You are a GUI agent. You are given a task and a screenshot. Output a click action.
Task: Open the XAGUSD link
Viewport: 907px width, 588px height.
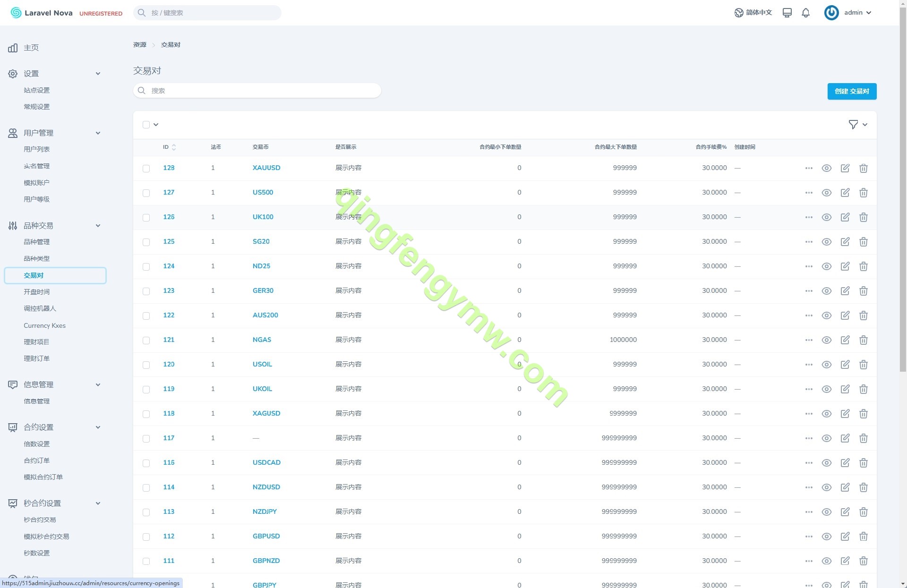[266, 414]
